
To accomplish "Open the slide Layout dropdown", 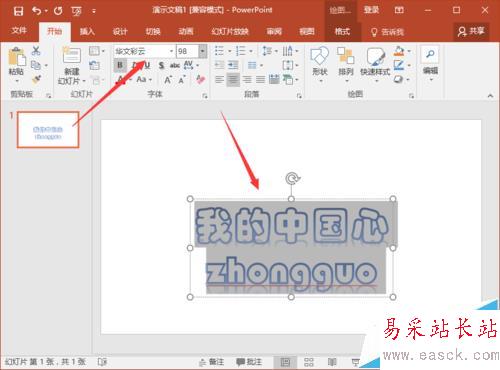I will coord(97,51).
